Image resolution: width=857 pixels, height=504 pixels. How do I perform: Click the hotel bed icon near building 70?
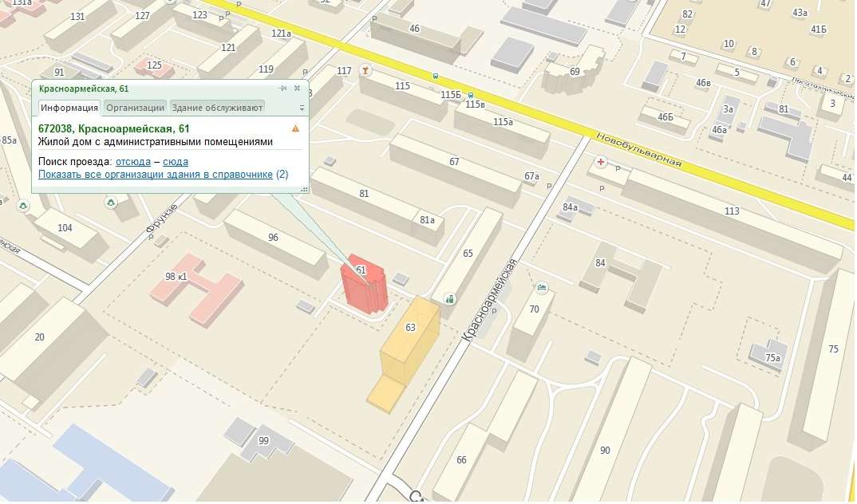click(x=542, y=287)
